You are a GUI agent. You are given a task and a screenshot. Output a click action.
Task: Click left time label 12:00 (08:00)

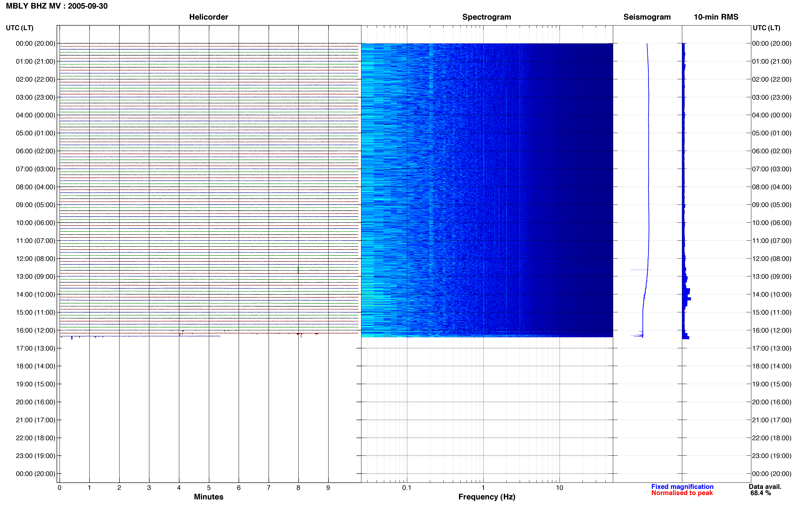tap(36, 259)
